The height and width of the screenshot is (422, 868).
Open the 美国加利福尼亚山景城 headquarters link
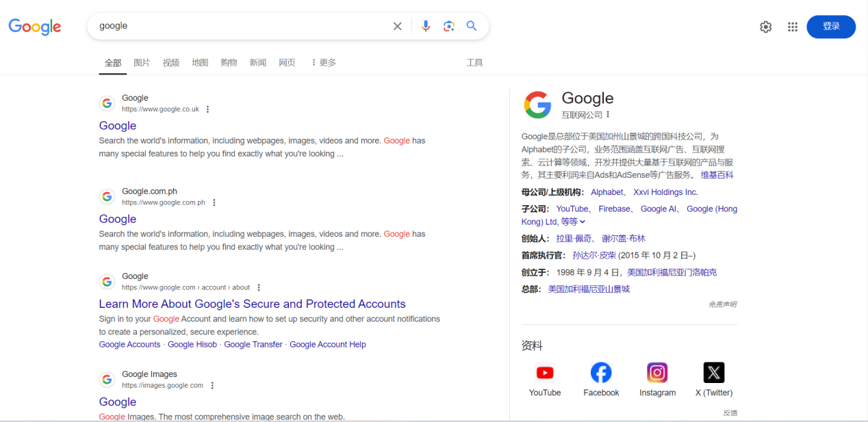click(589, 289)
